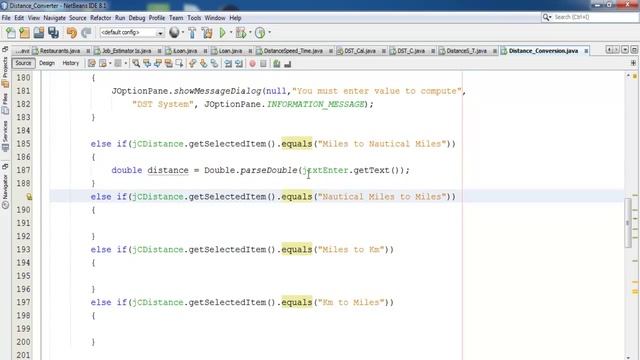Click the Debug Project icon

click(241, 33)
